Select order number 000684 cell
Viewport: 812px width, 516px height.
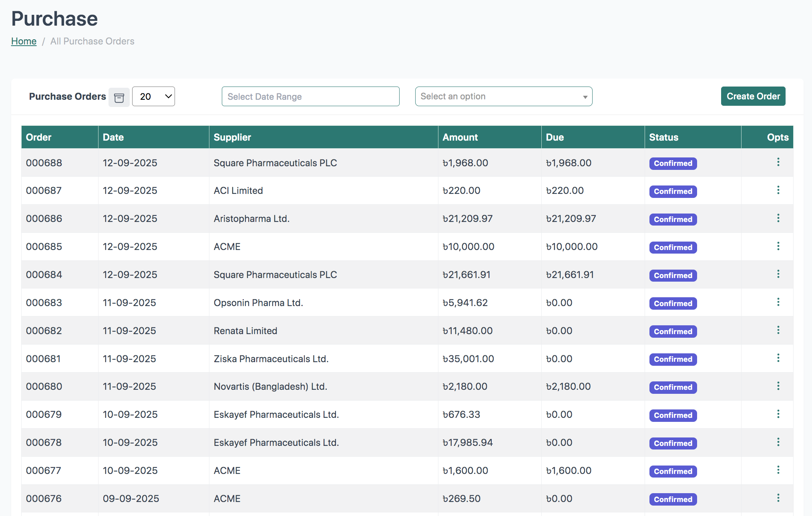point(44,275)
